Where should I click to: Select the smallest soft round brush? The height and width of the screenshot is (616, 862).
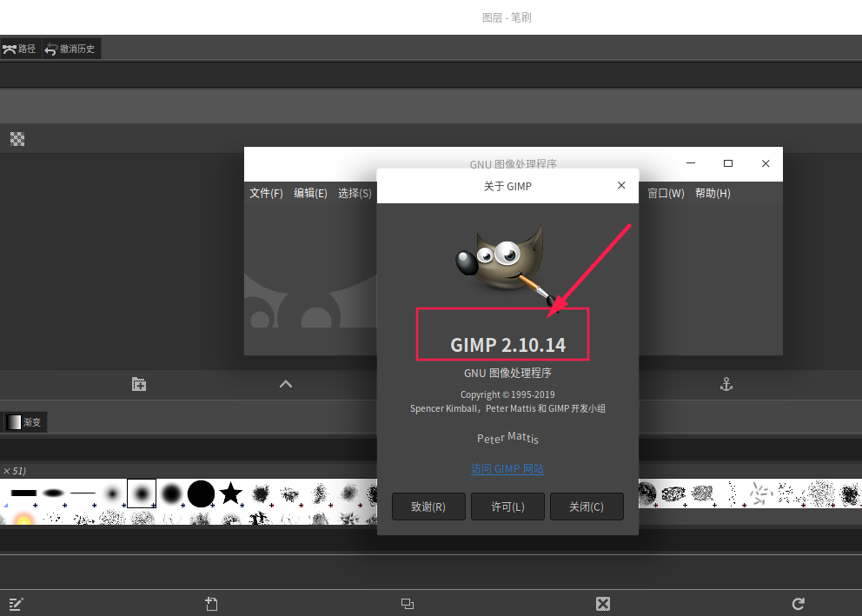point(113,493)
